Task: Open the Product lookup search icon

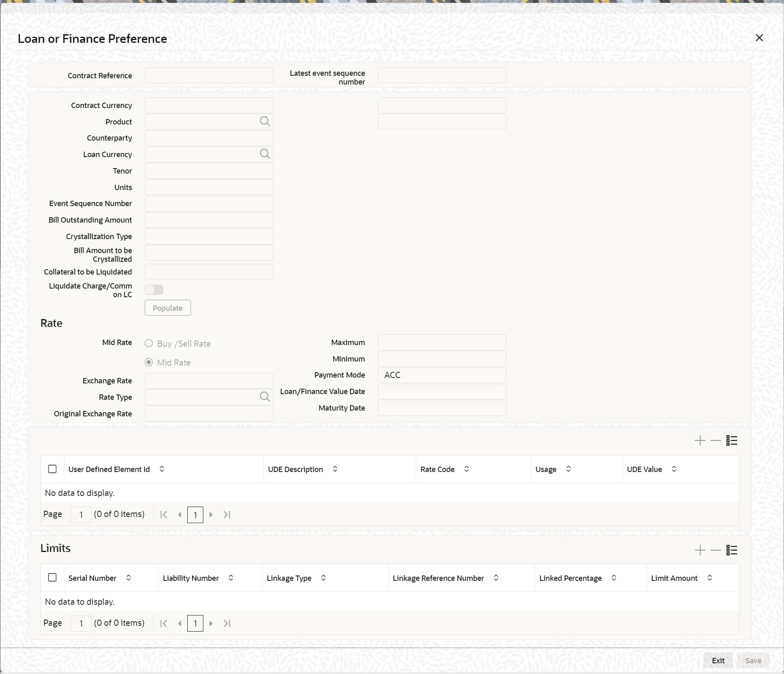Action: (x=265, y=121)
